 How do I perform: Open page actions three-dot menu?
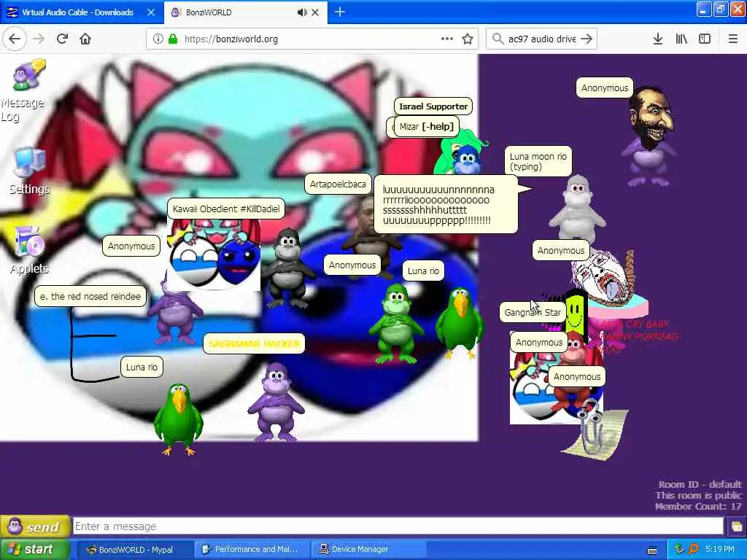coord(447,39)
